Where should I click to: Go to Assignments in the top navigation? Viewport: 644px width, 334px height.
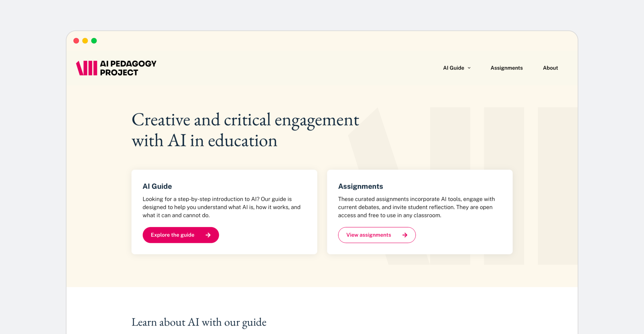pyautogui.click(x=506, y=68)
